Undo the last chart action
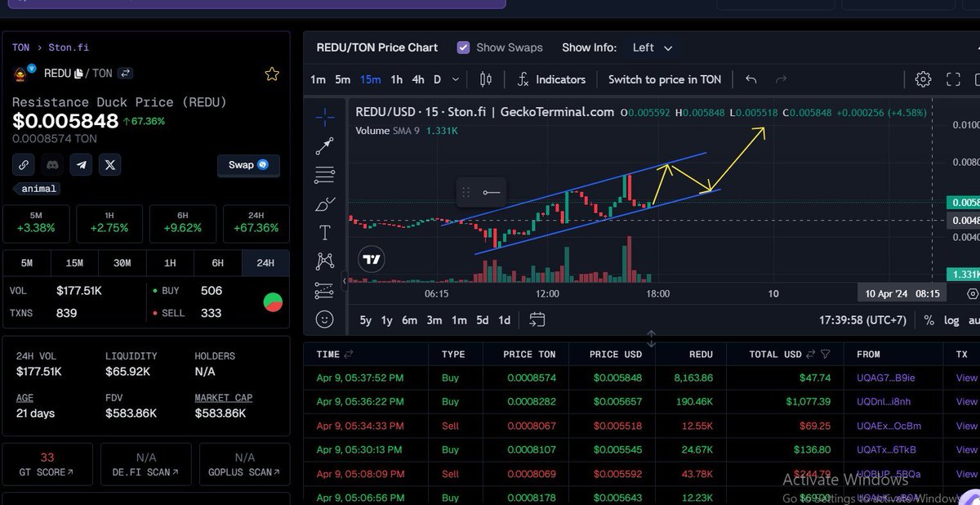 [751, 79]
